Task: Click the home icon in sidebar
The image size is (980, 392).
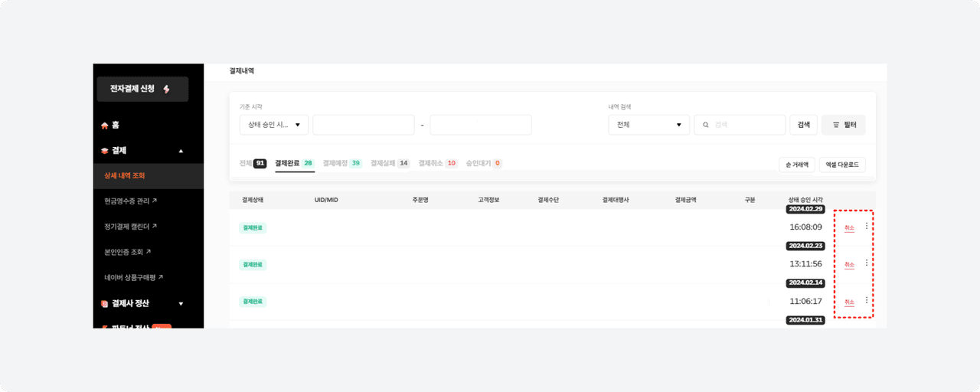Action: point(105,125)
